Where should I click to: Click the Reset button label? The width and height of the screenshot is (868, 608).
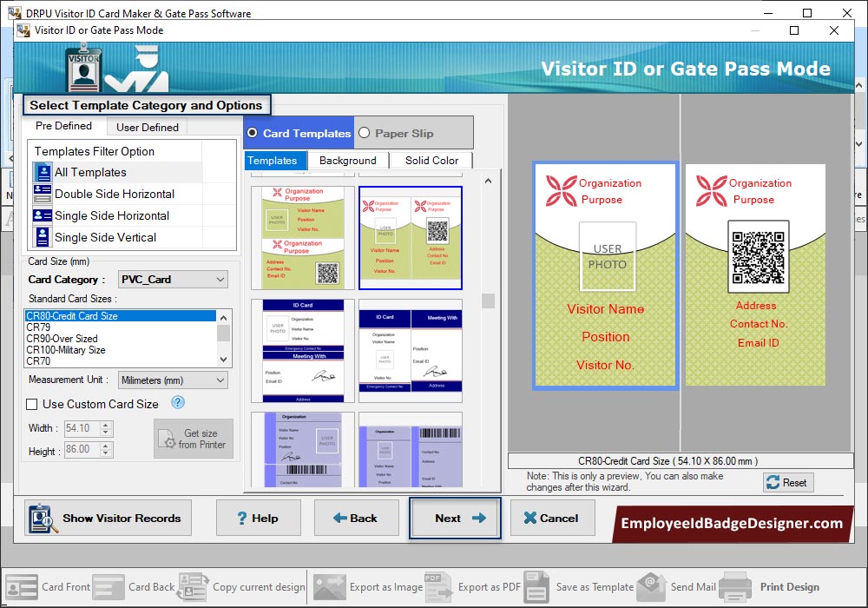click(794, 482)
